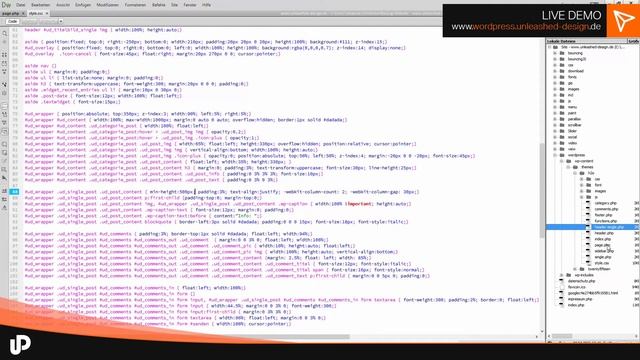Click the category.php file icon
This screenshot has width=640, height=360.
pyautogui.click(x=588, y=203)
